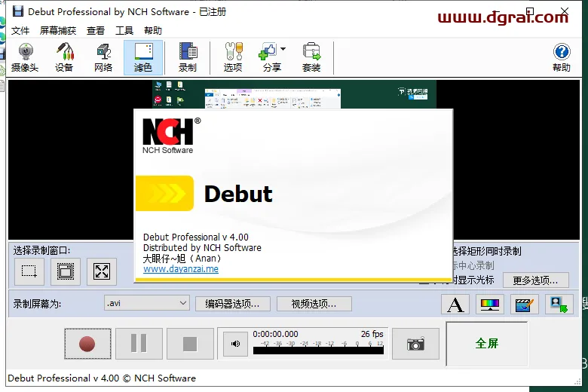Click the audio level meter bar
588x392 pixels.
point(318,351)
